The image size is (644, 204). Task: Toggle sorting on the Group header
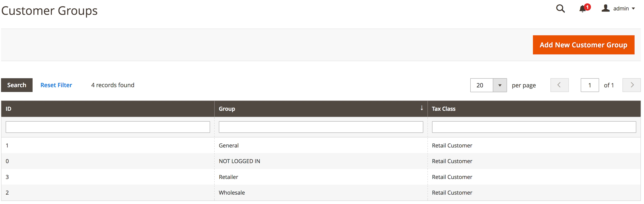pyautogui.click(x=227, y=109)
